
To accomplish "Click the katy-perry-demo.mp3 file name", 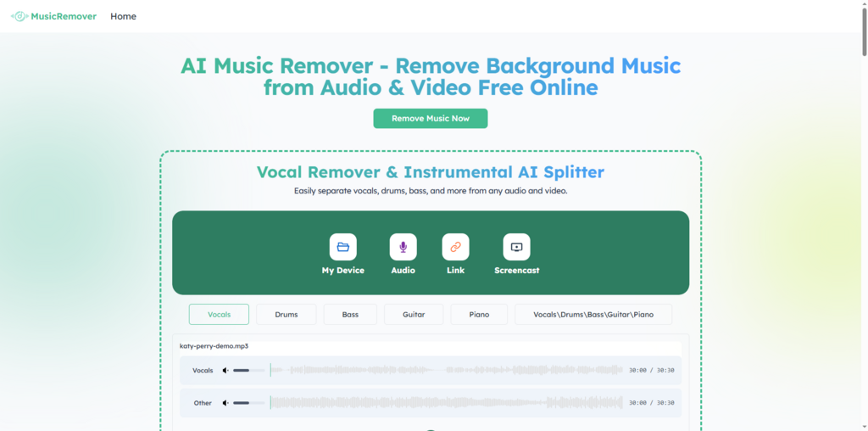I will (x=214, y=345).
